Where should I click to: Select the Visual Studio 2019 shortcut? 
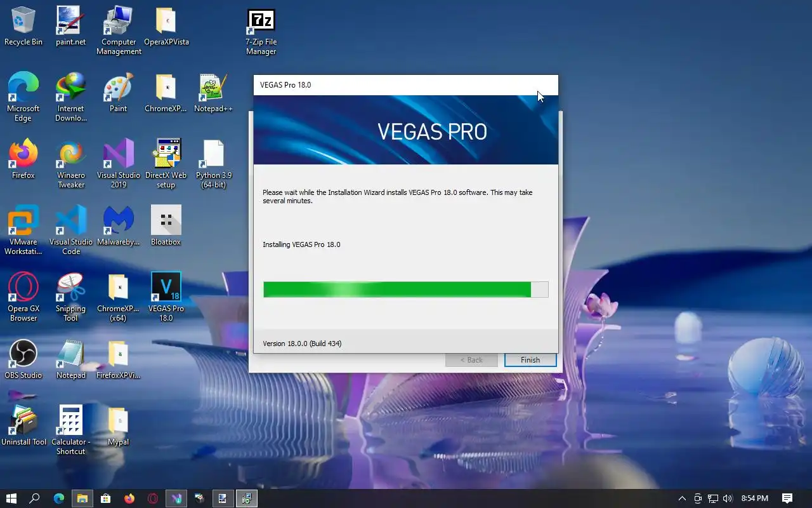119,164
